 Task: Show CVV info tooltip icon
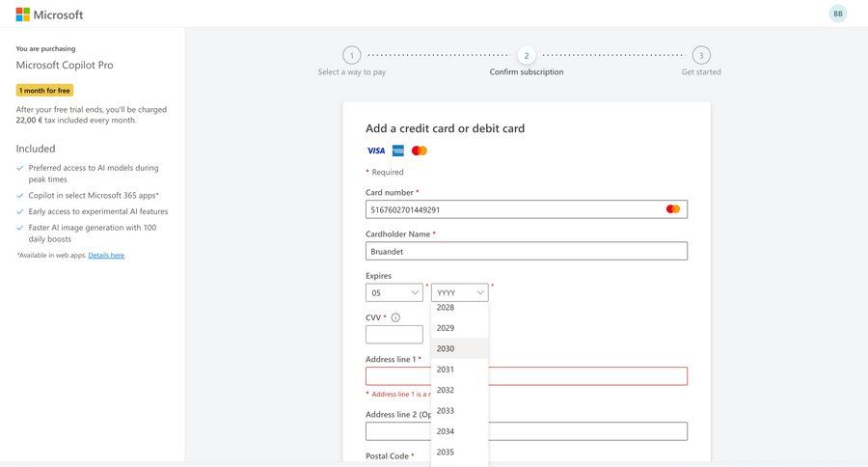pyautogui.click(x=395, y=317)
